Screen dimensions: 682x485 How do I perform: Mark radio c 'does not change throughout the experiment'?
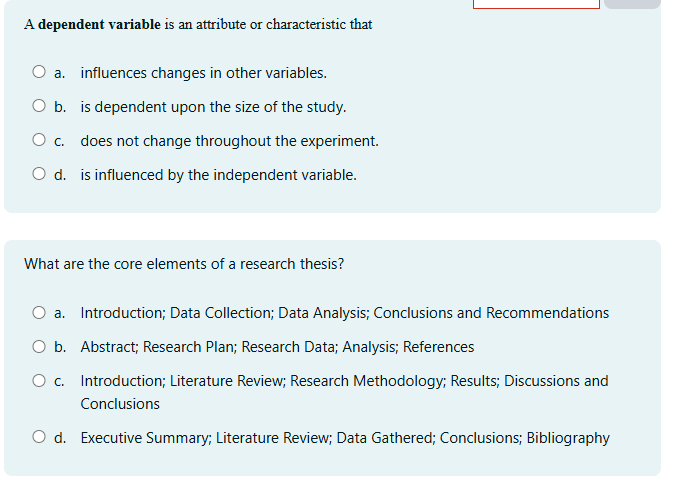tap(39, 141)
